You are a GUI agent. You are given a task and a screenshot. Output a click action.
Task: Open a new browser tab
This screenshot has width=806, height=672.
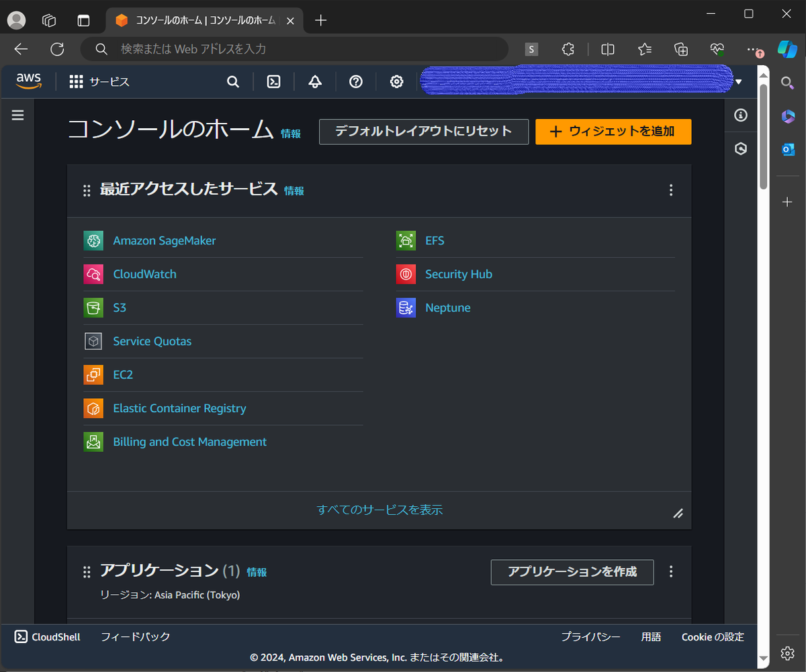coord(321,20)
